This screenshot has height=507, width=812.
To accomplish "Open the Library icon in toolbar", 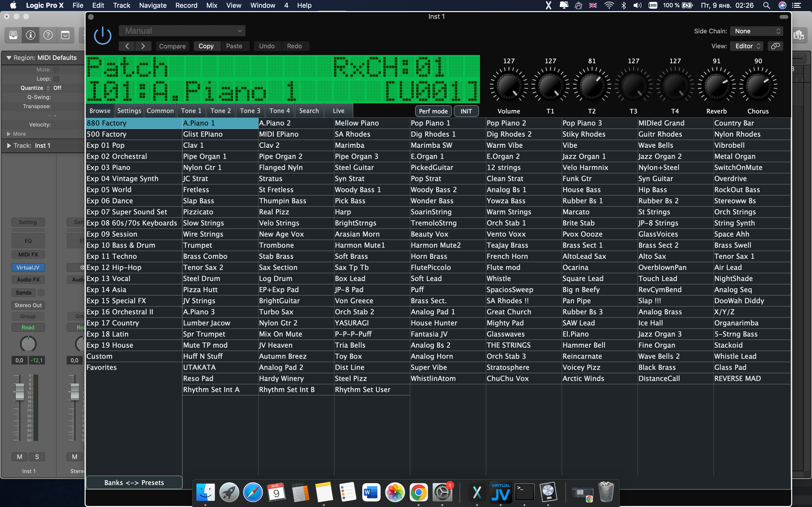I will pyautogui.click(x=13, y=35).
